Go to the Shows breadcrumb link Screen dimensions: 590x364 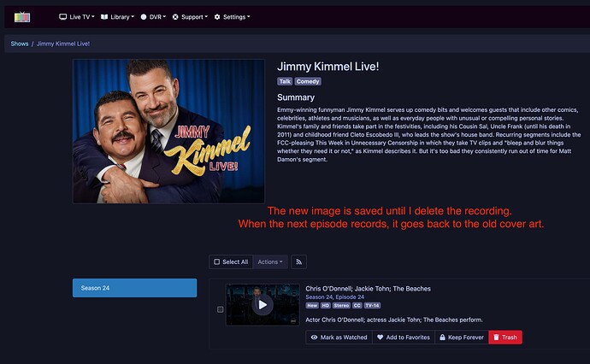[20, 44]
